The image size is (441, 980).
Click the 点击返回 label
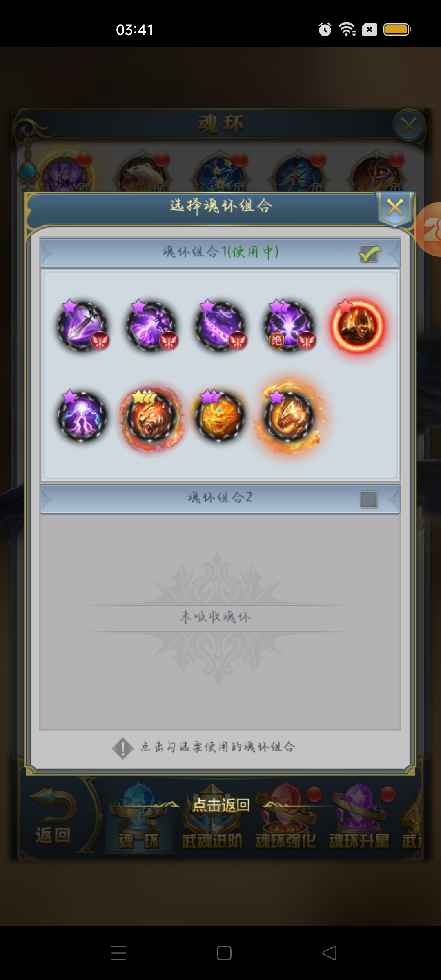221,805
